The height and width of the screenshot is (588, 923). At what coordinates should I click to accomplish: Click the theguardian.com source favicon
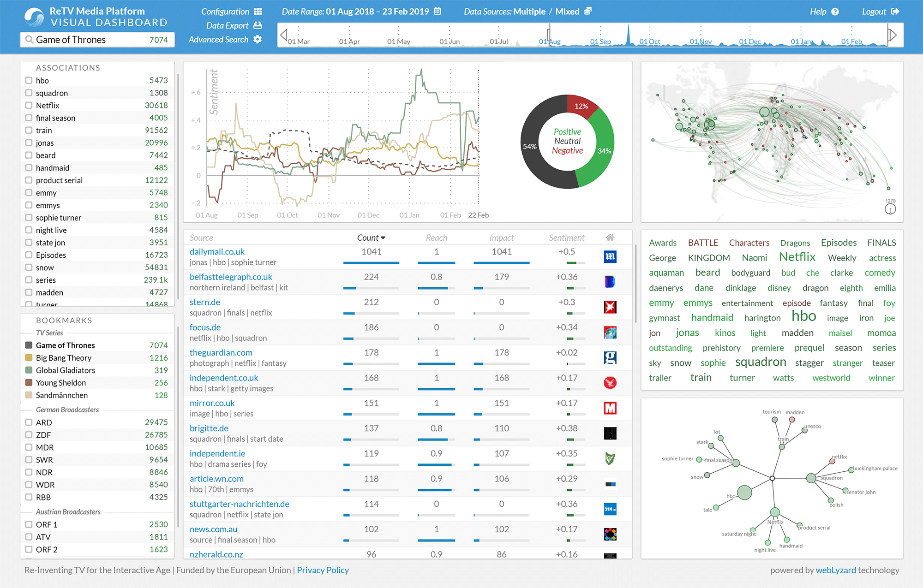tap(610, 357)
